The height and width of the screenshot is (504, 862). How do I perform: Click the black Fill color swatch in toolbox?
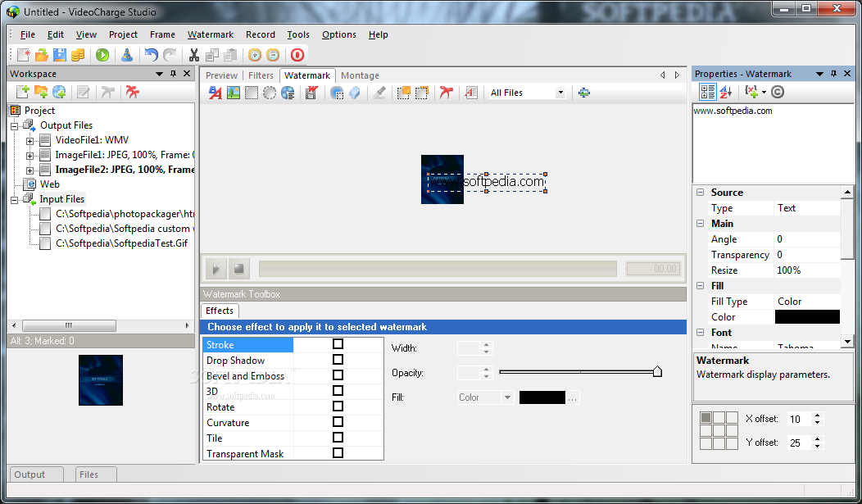tap(542, 397)
